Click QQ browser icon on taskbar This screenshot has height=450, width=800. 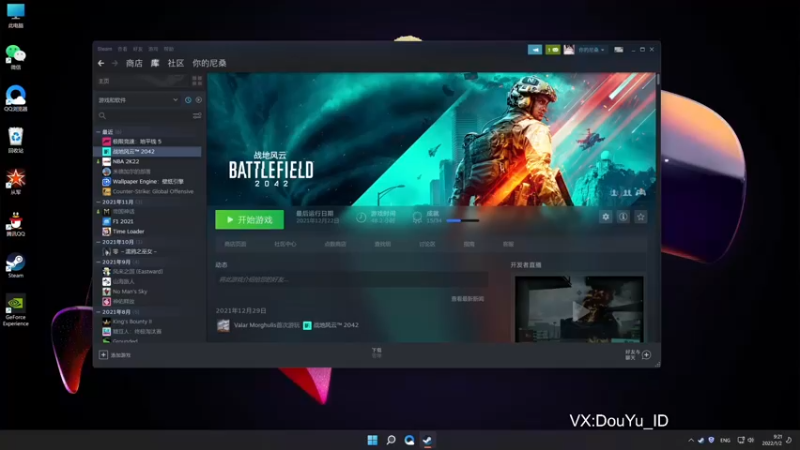click(x=409, y=440)
